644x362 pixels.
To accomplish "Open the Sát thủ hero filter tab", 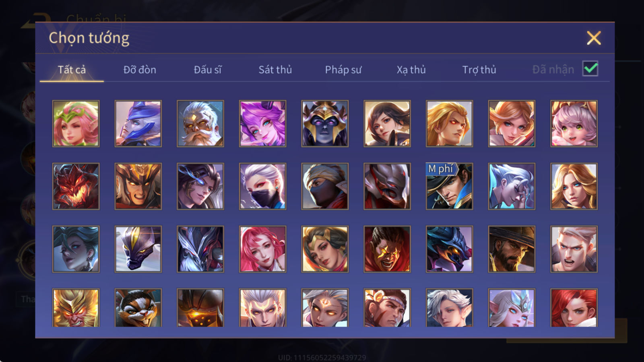I will tap(275, 70).
